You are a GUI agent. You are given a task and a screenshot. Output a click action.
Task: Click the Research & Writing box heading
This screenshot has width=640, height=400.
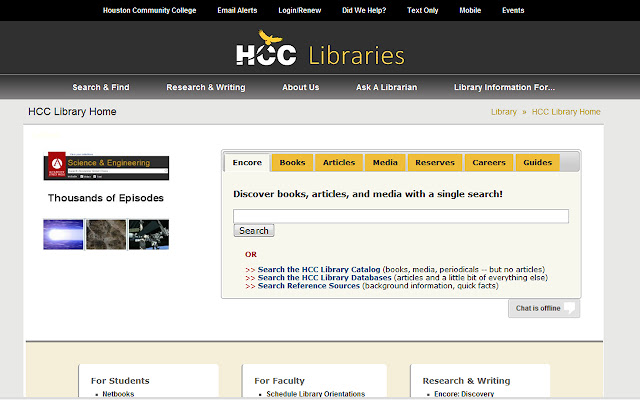click(x=466, y=381)
